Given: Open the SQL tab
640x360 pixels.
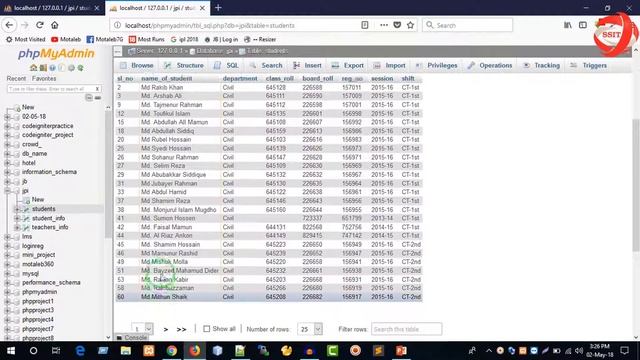Looking at the screenshot, I should point(227,65).
